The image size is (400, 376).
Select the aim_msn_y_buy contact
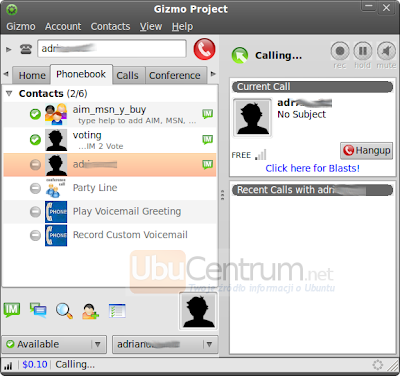[110, 114]
